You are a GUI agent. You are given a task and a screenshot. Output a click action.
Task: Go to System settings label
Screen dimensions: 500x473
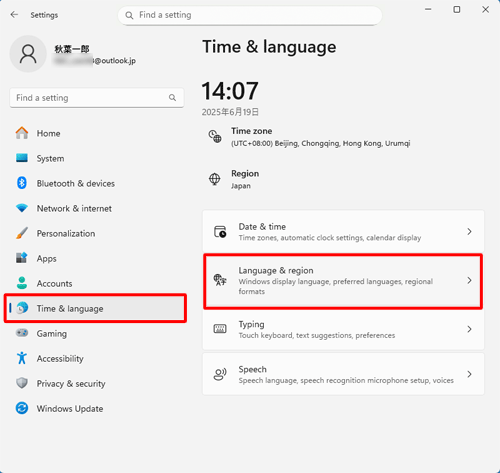pyautogui.click(x=50, y=159)
